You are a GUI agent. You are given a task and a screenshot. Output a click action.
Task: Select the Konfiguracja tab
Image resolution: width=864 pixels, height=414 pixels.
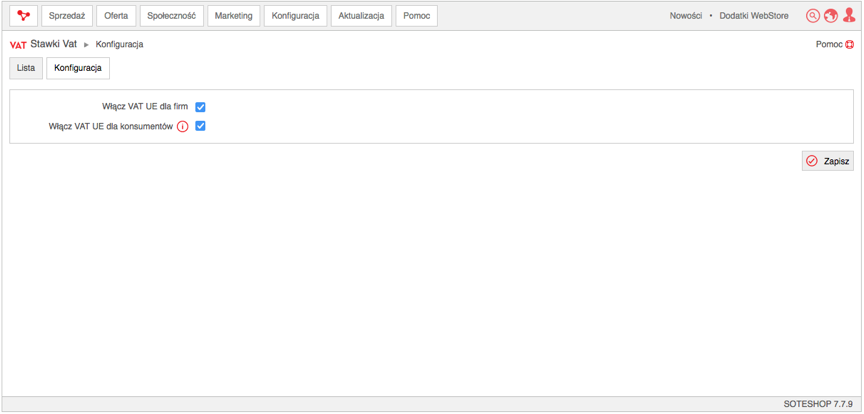pos(78,68)
